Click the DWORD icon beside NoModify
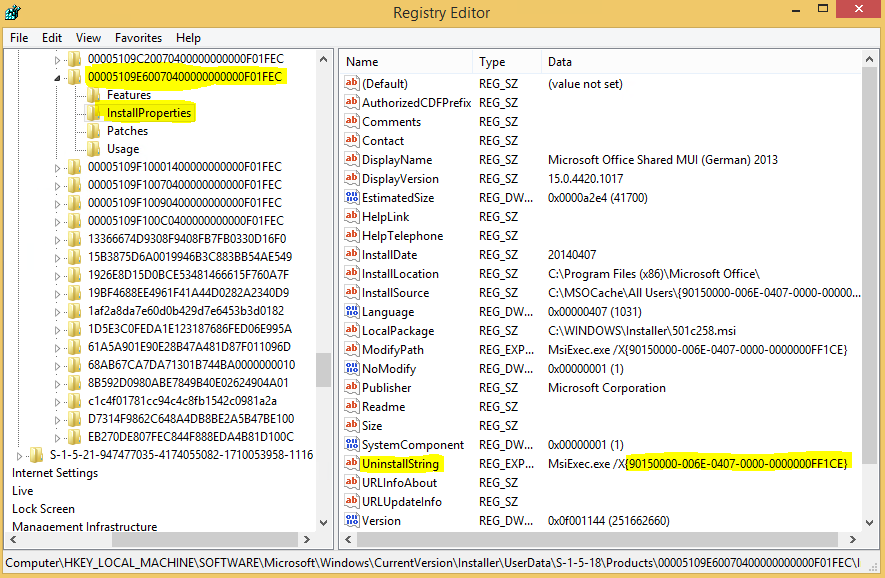Viewport: 885px width, 578px height. pos(352,368)
